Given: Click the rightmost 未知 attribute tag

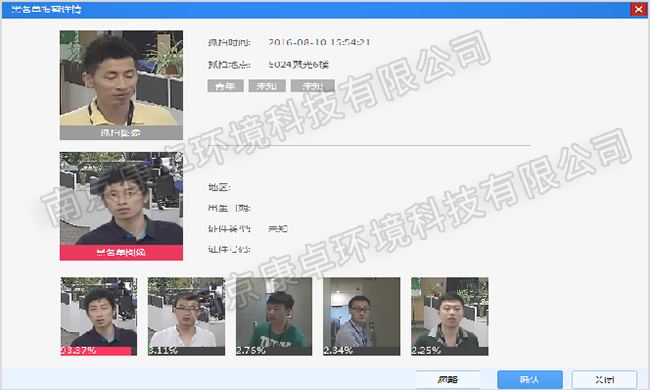Looking at the screenshot, I should pyautogui.click(x=313, y=86).
